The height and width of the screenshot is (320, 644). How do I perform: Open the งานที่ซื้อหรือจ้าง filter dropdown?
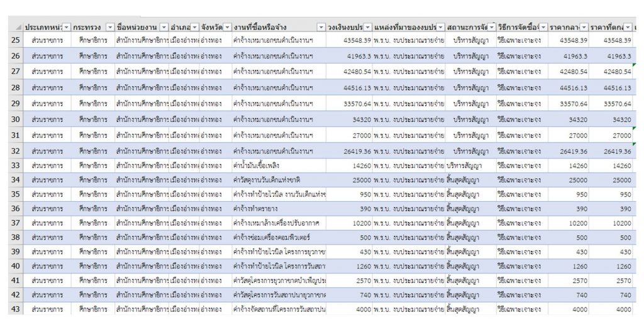click(x=321, y=28)
